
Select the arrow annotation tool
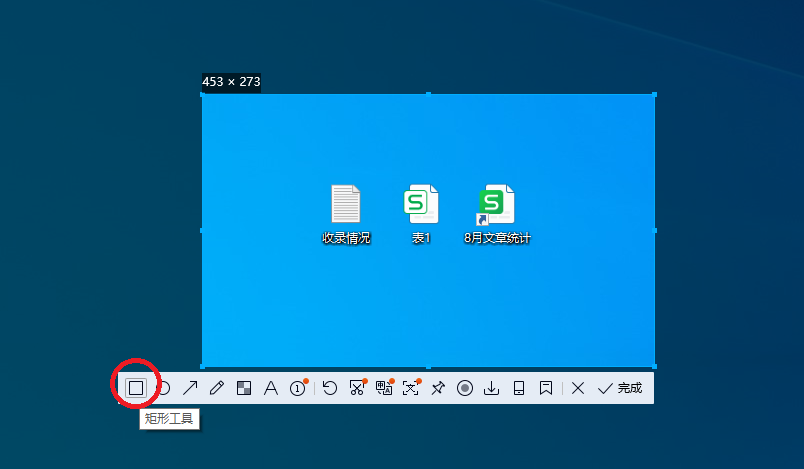click(190, 388)
